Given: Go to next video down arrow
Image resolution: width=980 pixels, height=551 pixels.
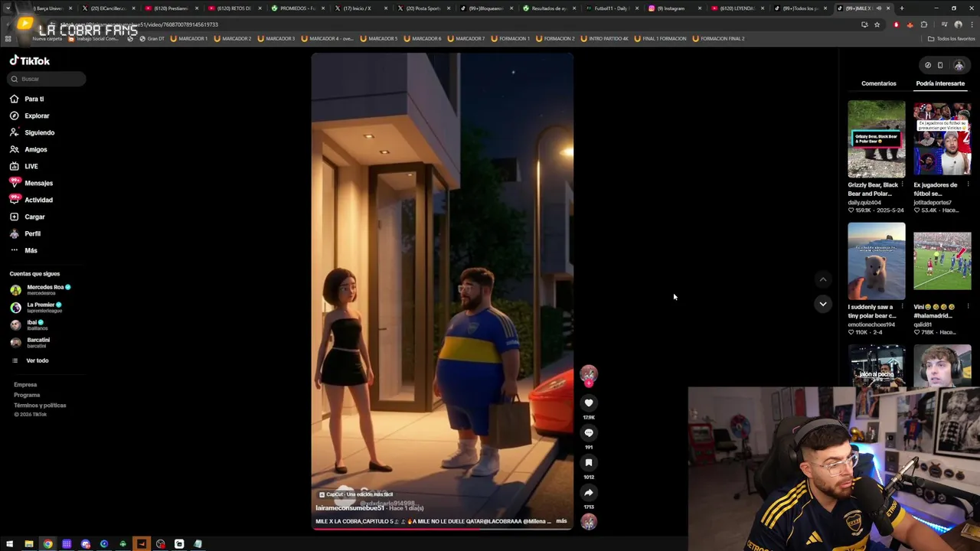Looking at the screenshot, I should click(x=823, y=304).
